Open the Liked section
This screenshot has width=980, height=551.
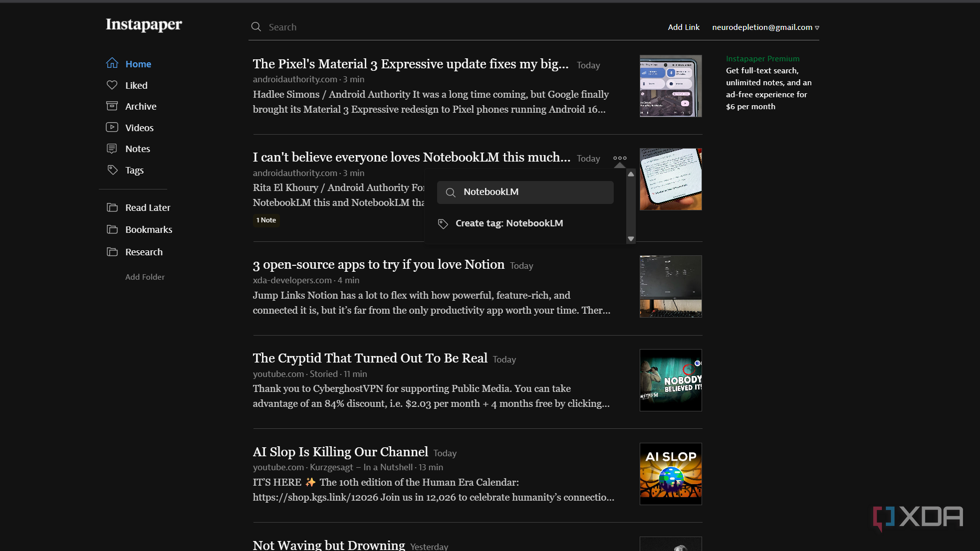(136, 85)
